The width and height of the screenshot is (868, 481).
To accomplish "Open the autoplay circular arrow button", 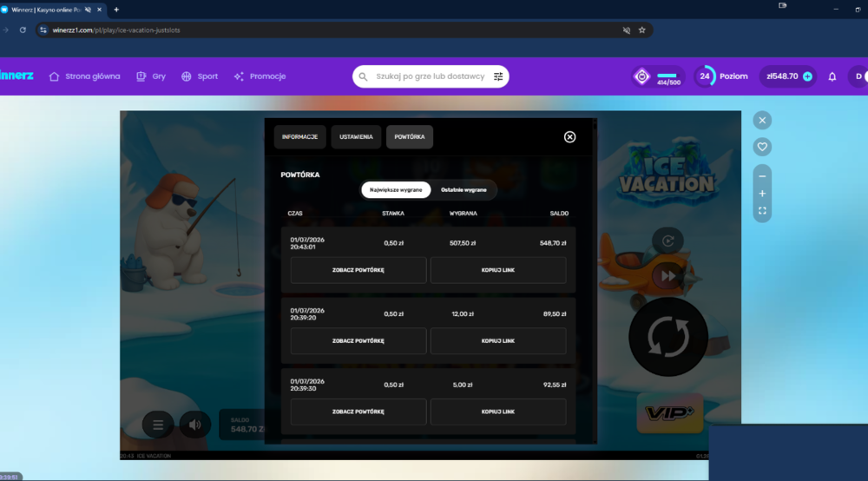I will click(668, 240).
